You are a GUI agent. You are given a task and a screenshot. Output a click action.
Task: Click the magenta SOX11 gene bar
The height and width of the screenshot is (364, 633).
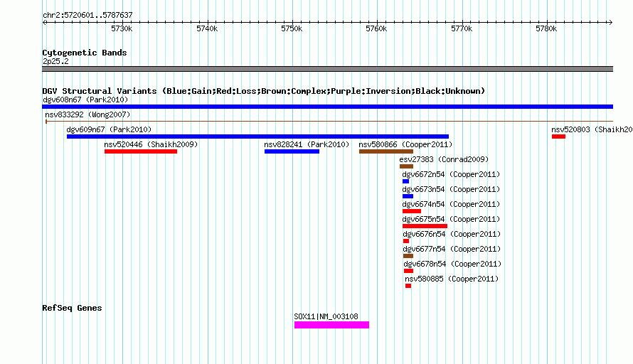point(331,325)
